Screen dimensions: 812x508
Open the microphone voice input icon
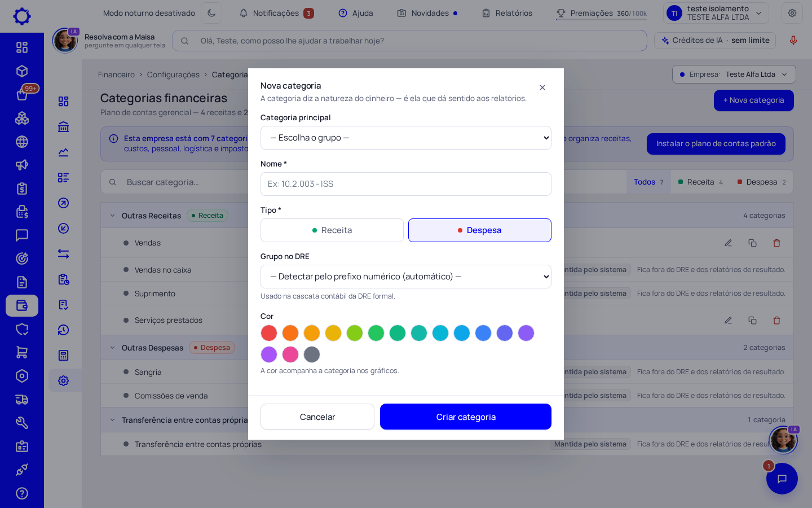(793, 41)
